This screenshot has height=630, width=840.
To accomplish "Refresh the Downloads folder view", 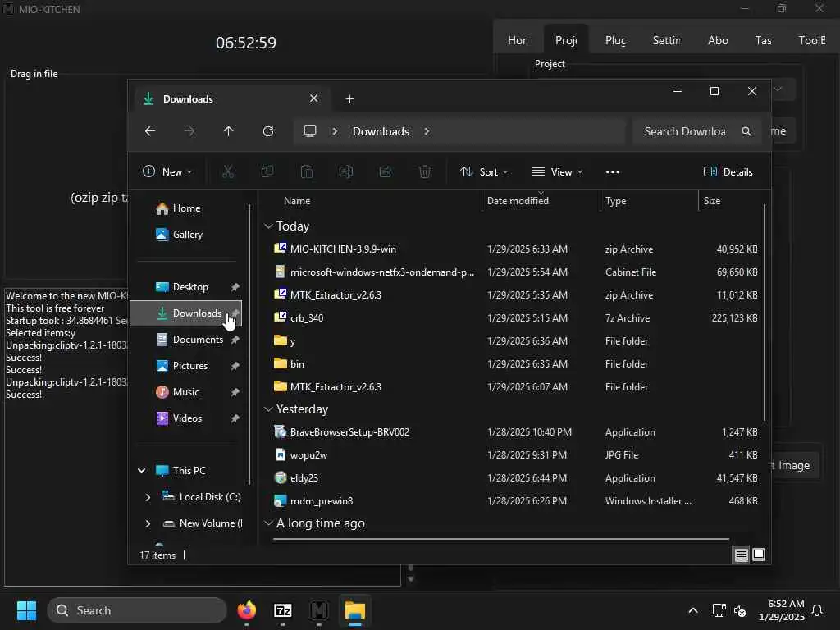I will 268,131.
